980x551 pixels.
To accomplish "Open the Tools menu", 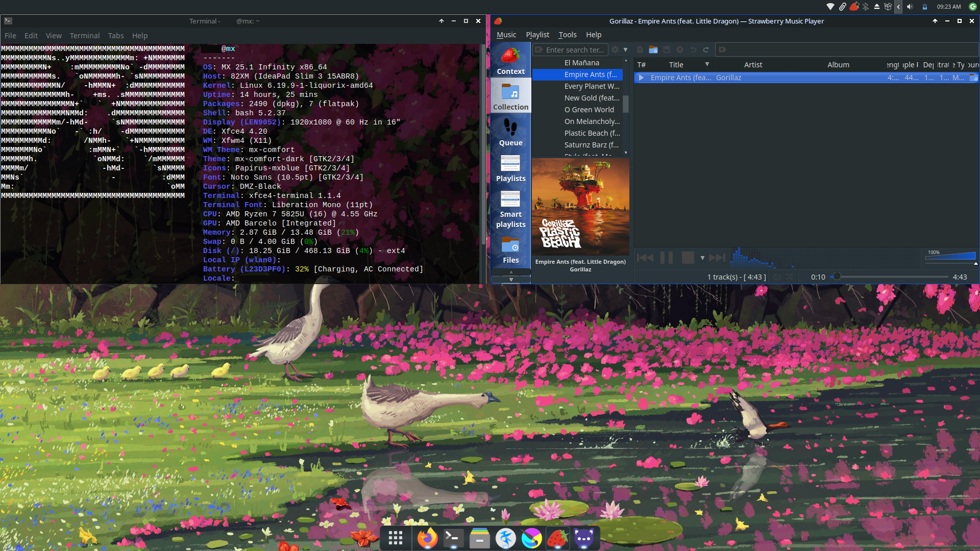I will pyautogui.click(x=567, y=35).
